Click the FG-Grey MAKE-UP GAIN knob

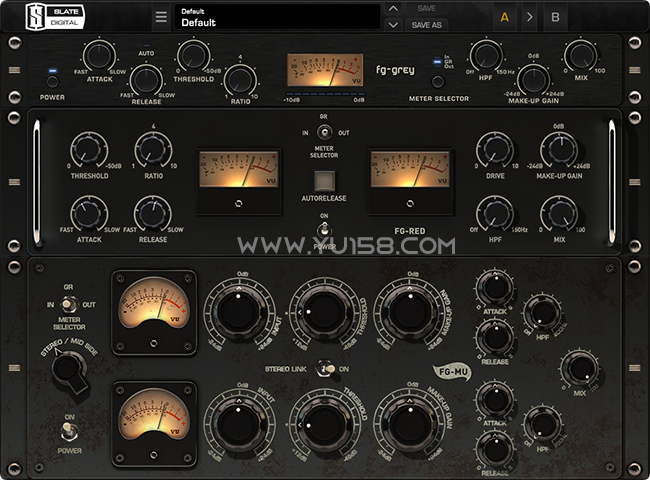[x=534, y=79]
